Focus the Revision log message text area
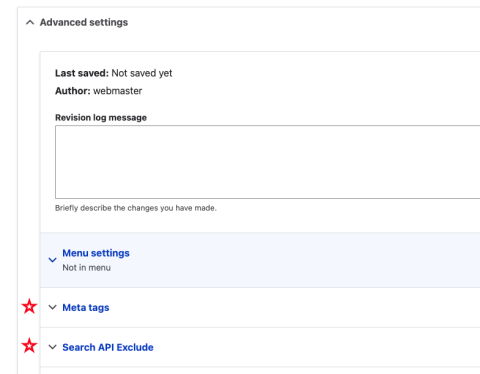Screen dimensions: 480x374 tap(267, 162)
